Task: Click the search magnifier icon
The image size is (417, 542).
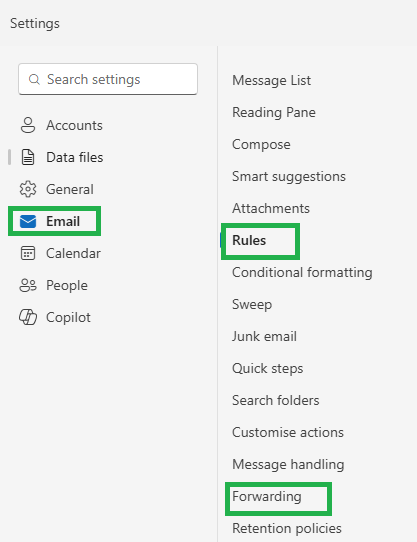Action: [x=34, y=80]
